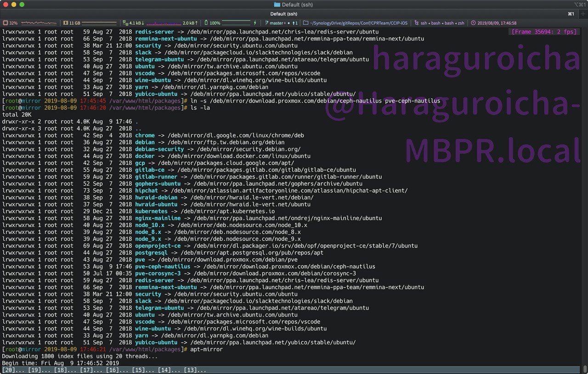Click the clock icon beside the date
The width and height of the screenshot is (588, 374).
point(473,23)
